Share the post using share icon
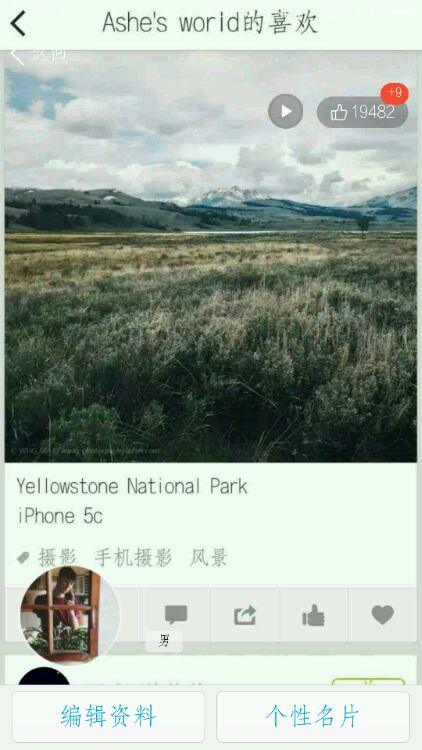 coord(245,615)
